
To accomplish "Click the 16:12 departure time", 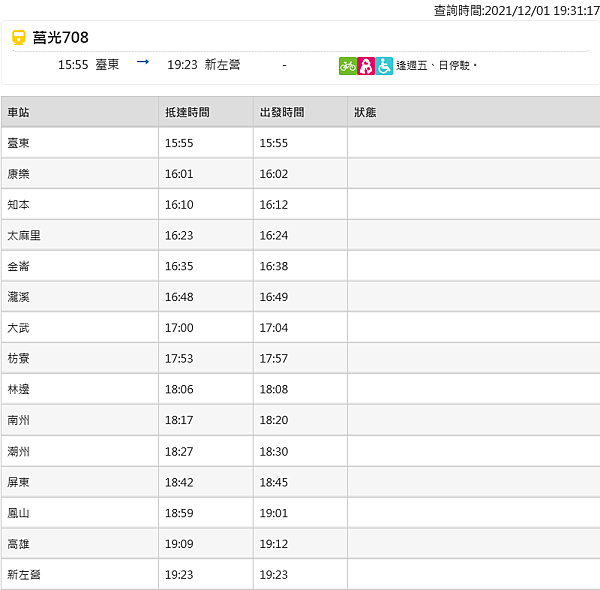I will click(x=274, y=205).
